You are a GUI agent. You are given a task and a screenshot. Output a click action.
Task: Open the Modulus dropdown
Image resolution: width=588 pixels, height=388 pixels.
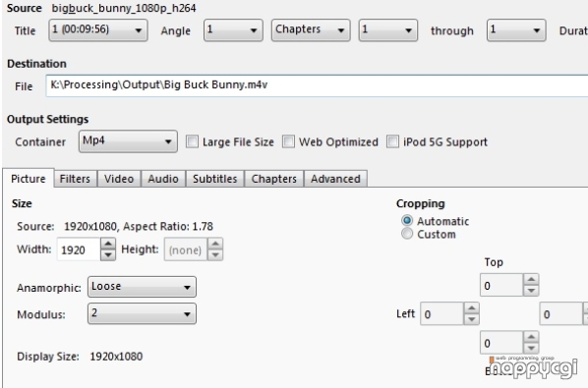(142, 314)
